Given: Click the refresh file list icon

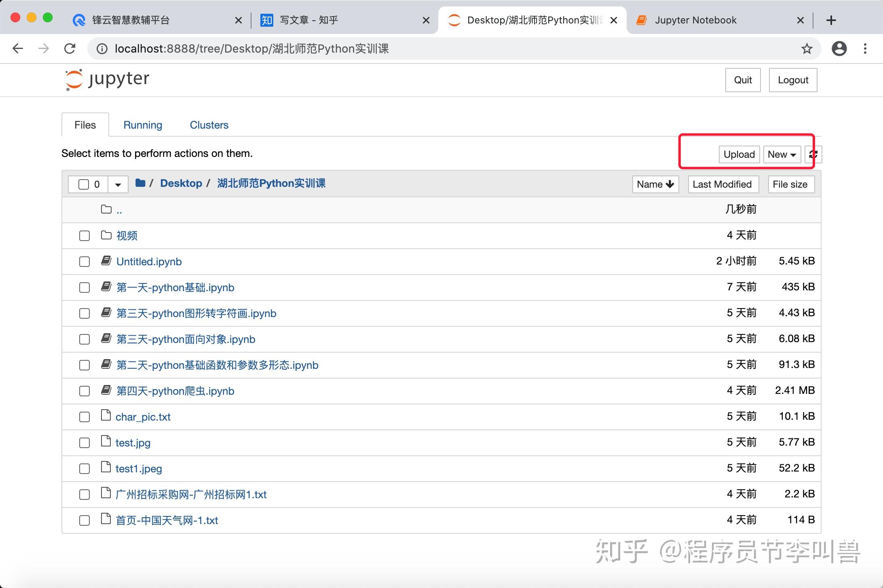Looking at the screenshot, I should (x=813, y=154).
